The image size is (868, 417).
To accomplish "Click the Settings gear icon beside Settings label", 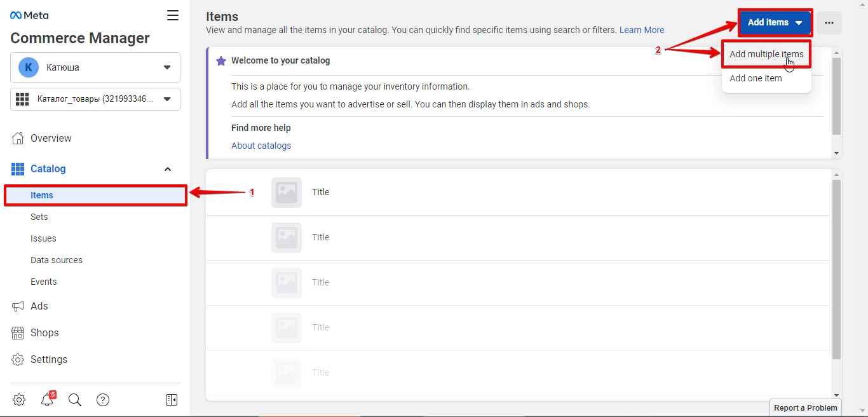I will (x=18, y=359).
